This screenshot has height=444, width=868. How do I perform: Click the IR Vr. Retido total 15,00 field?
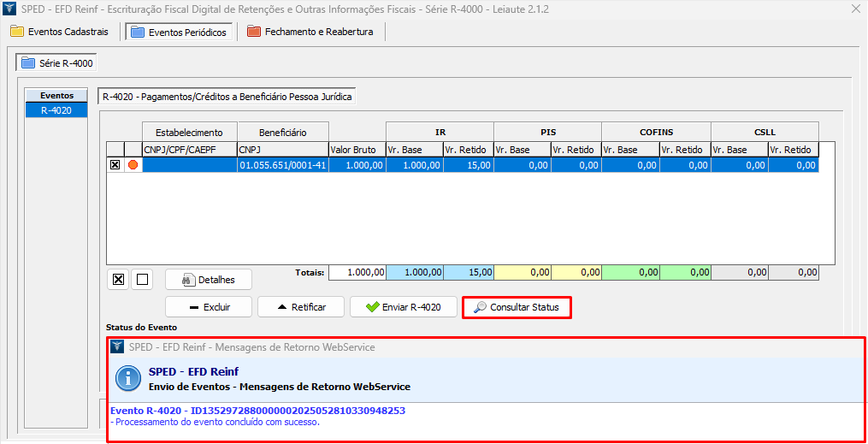coord(469,272)
